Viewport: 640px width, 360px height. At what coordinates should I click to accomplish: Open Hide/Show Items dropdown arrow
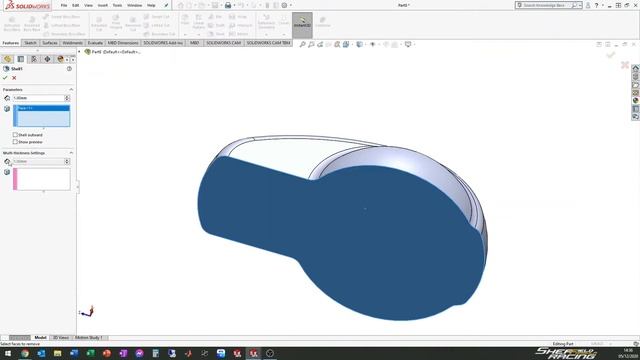pyautogui.click(x=378, y=44)
